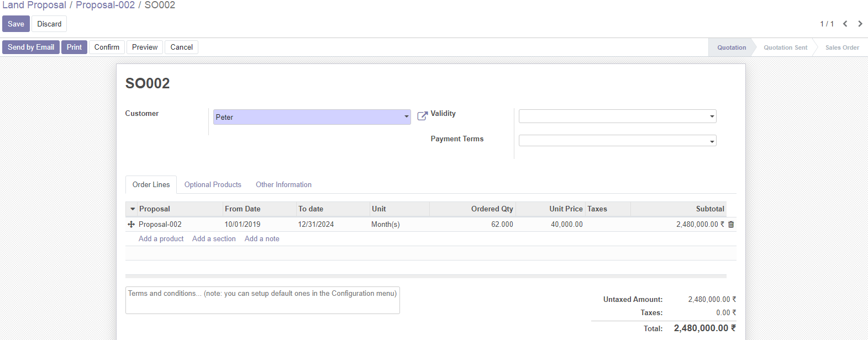Open Proposal-002 breadcrumb
Image resolution: width=868 pixels, height=340 pixels.
(x=105, y=5)
